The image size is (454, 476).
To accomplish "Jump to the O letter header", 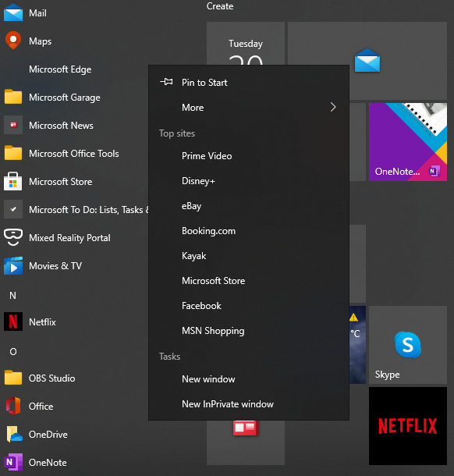I will point(13,351).
